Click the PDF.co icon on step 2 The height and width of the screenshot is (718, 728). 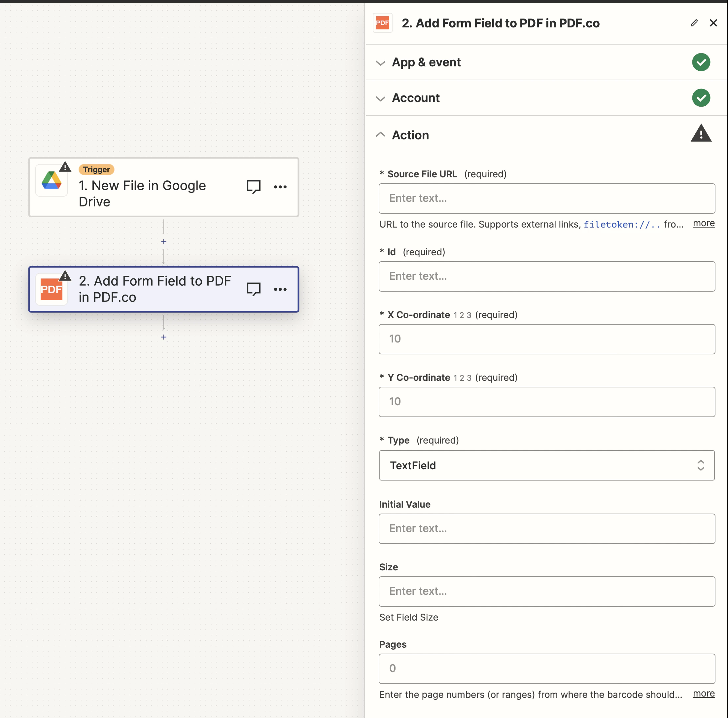click(x=52, y=289)
